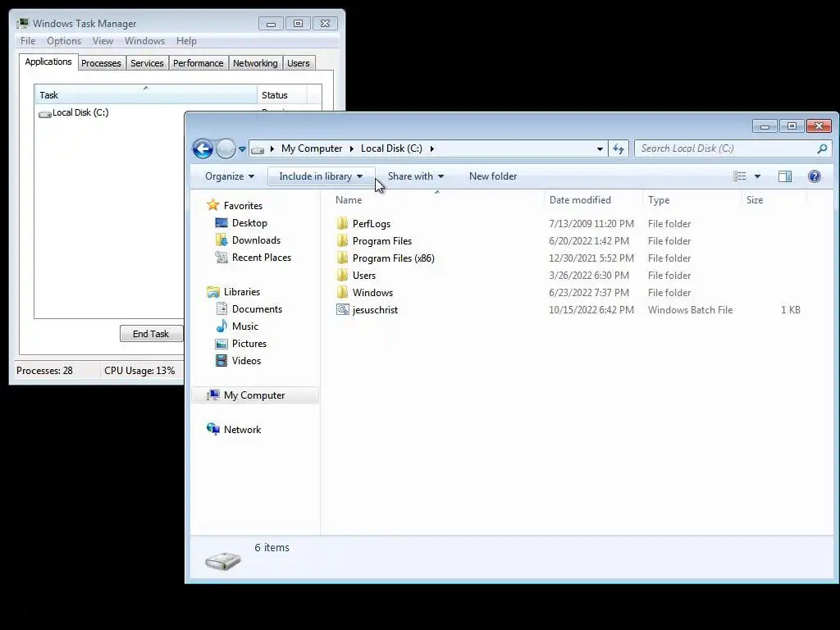Open Explorer Help icon
This screenshot has height=630, width=840.
815,176
